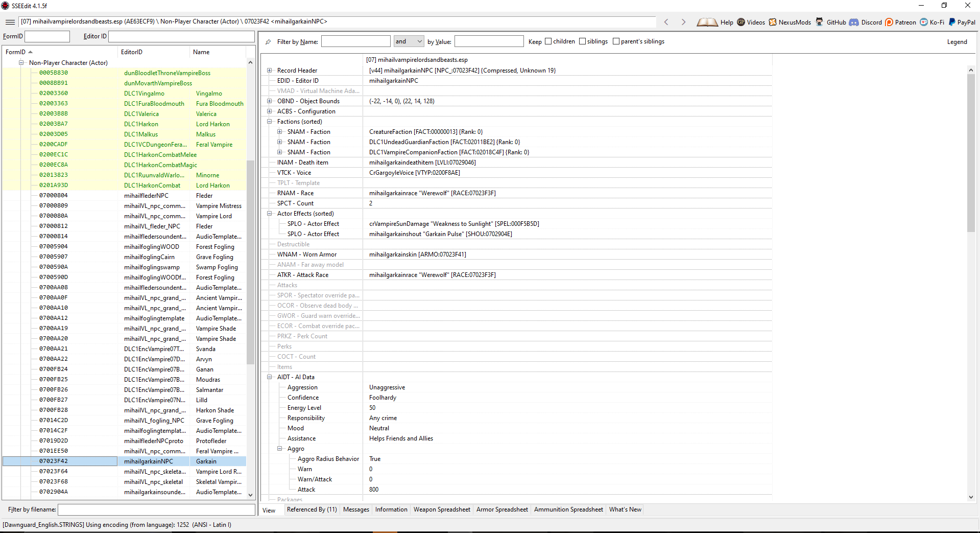Click the Patreon icon

click(888, 22)
